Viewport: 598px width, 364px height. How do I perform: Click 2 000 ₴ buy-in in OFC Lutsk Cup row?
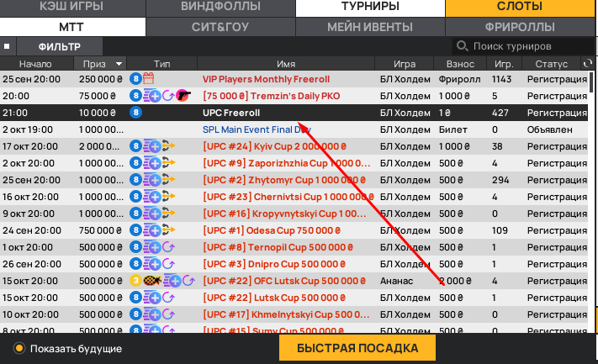[x=455, y=281]
